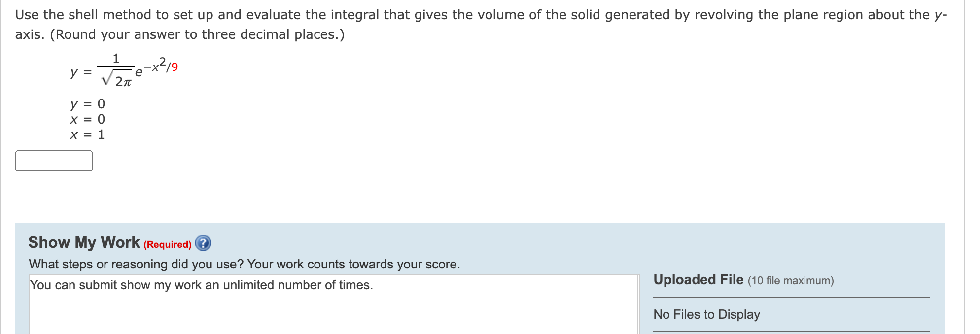
Task: Click the equation y = 0
Action: (87, 103)
